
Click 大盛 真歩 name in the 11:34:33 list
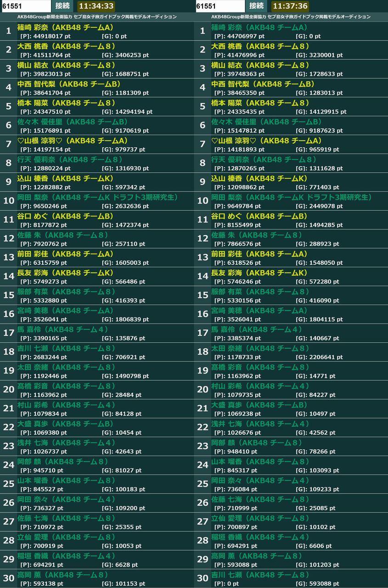(x=65, y=423)
